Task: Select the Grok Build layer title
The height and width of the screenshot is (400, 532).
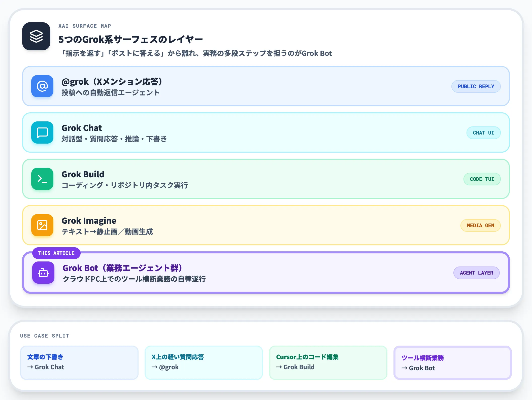Action: tap(83, 174)
